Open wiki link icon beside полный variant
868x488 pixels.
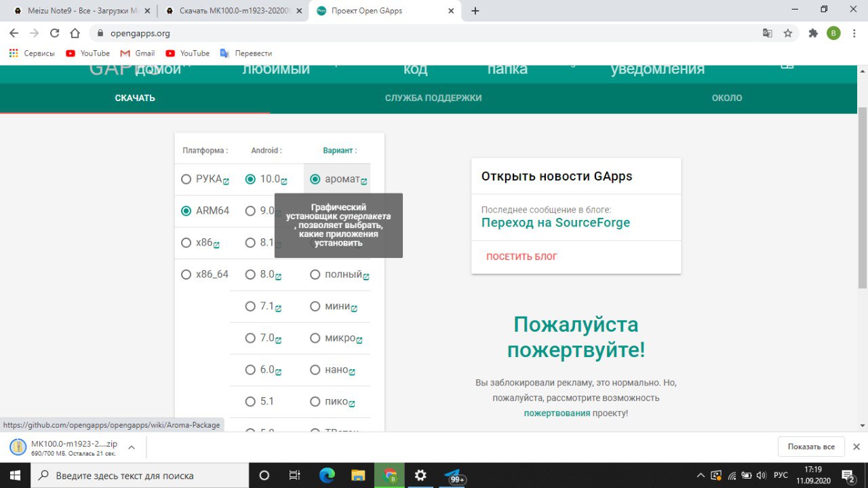[x=366, y=276]
